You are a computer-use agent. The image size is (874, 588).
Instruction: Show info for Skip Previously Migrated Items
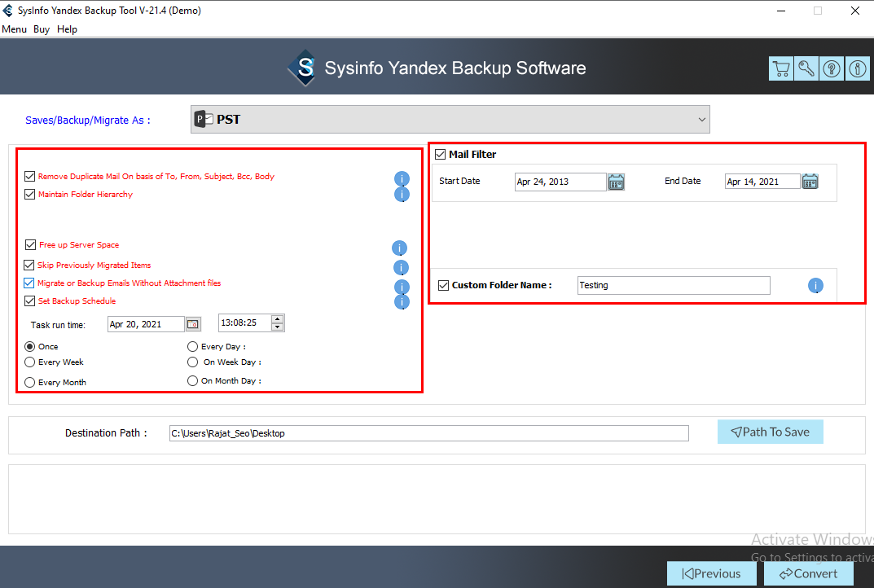click(x=401, y=267)
